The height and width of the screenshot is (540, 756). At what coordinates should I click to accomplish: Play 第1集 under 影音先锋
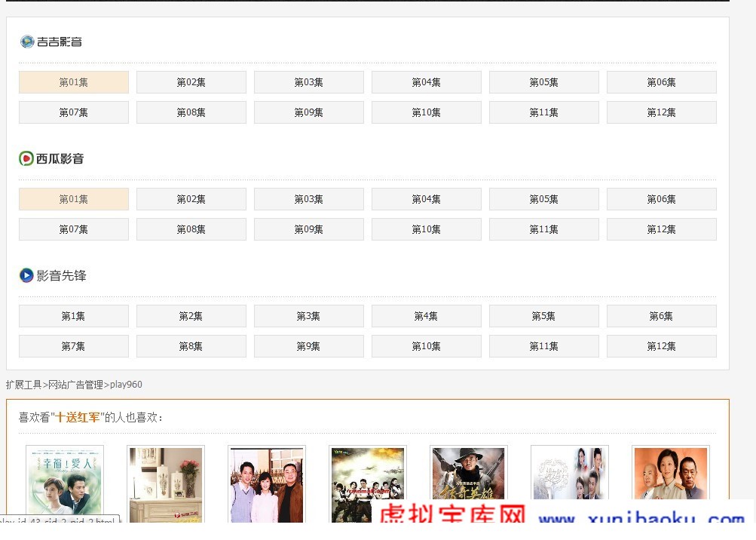point(74,316)
